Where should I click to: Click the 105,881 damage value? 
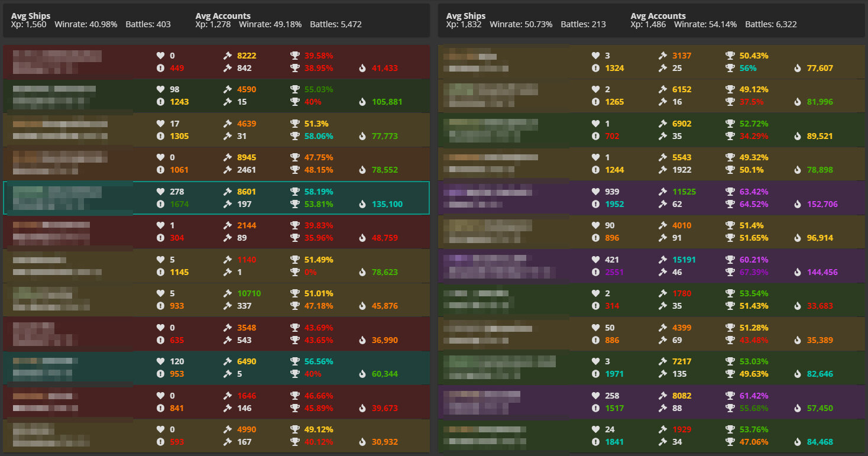point(387,102)
